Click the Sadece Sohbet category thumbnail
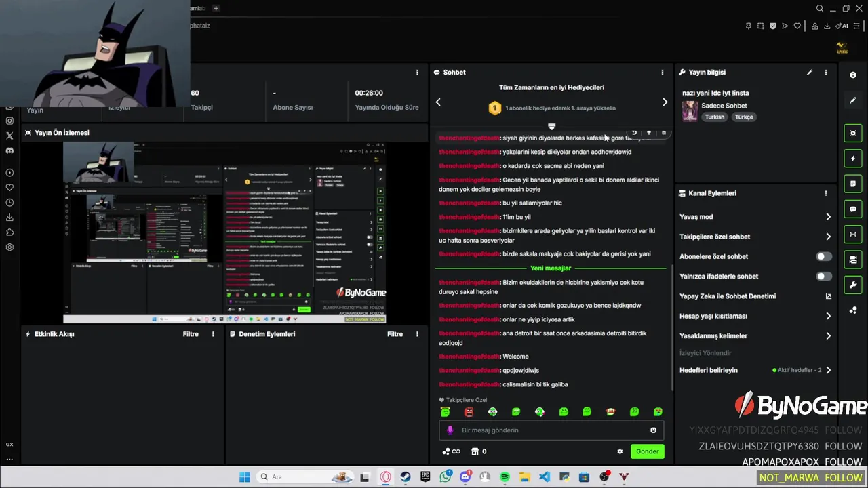Viewport: 868px width, 488px height. [690, 111]
